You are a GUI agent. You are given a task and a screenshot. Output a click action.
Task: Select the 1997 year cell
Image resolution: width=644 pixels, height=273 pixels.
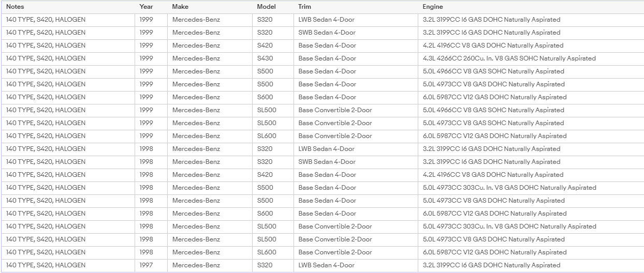point(151,265)
